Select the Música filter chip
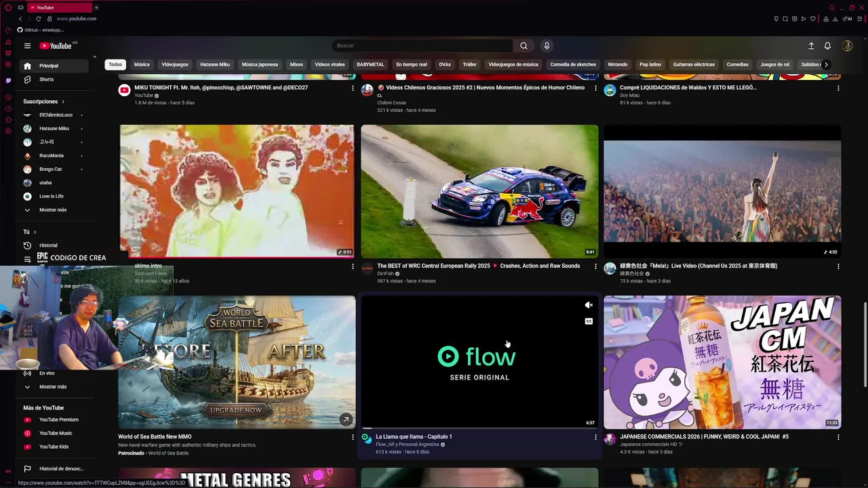868x488 pixels. [x=142, y=64]
